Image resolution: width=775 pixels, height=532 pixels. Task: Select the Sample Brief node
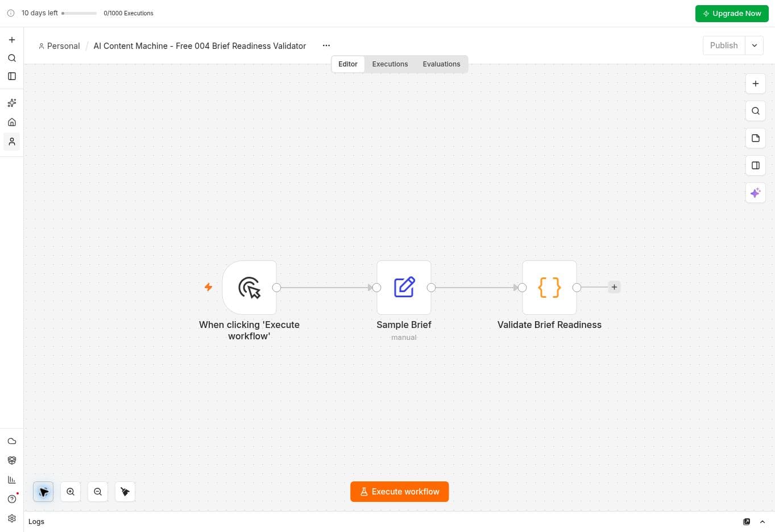click(404, 288)
